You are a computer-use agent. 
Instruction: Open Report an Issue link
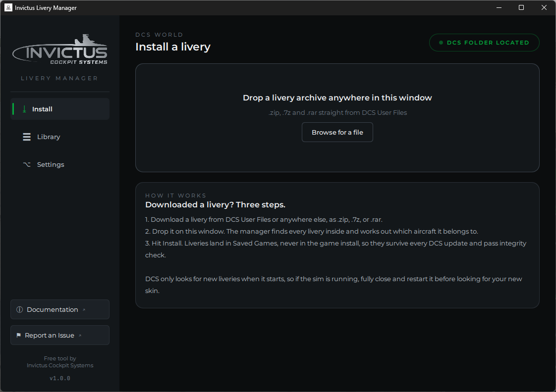click(x=60, y=335)
